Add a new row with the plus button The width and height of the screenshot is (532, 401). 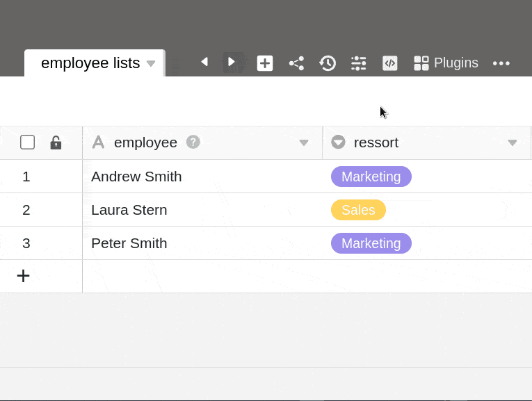point(24,276)
